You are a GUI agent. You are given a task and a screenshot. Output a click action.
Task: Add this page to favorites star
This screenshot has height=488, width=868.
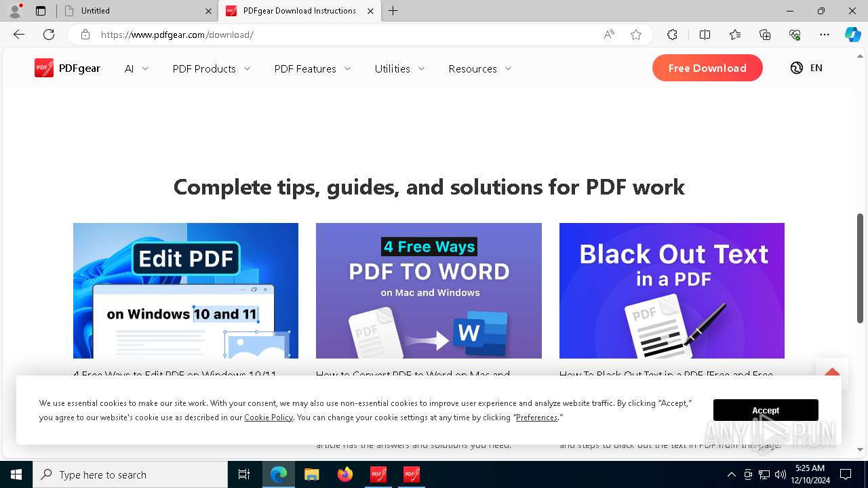pos(636,35)
